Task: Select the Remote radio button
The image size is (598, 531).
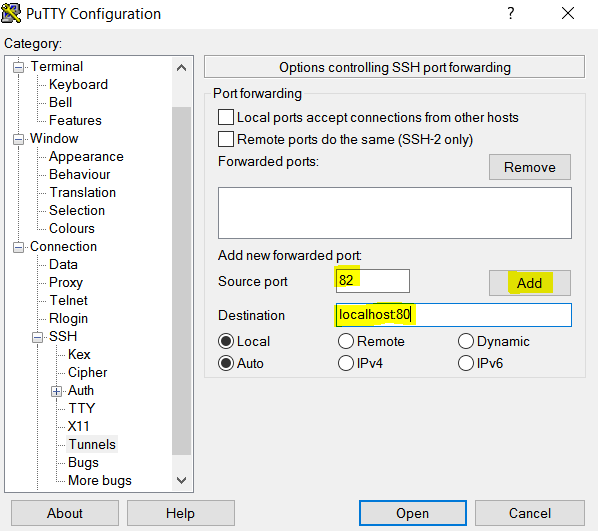Action: 346,341
